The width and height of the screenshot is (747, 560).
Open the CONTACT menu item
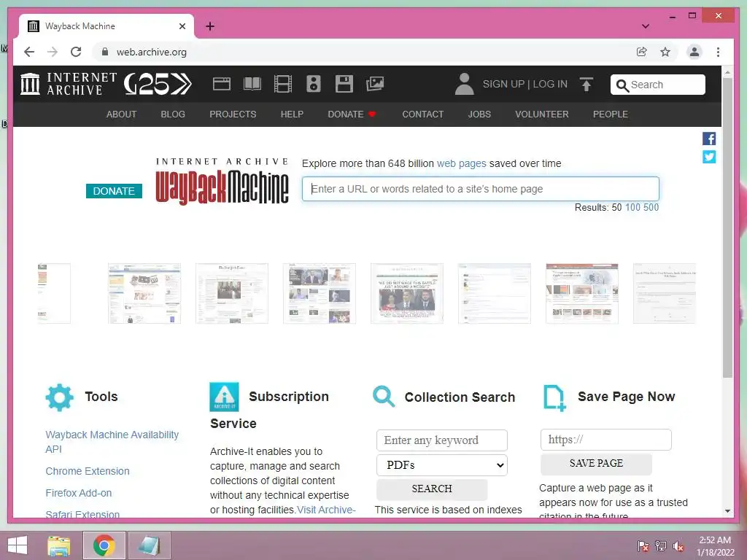coord(422,114)
